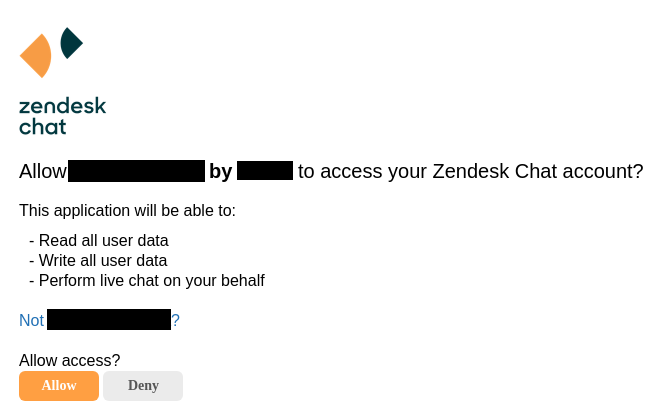Viewport: 660px width, 407px height.
Task: Follow the blue "Not" account link
Action: (99, 320)
